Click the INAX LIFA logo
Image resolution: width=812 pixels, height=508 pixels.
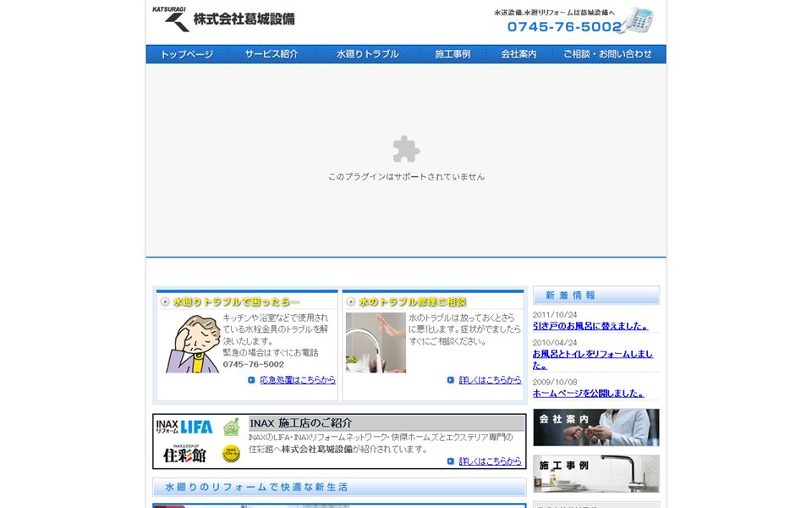point(184,427)
